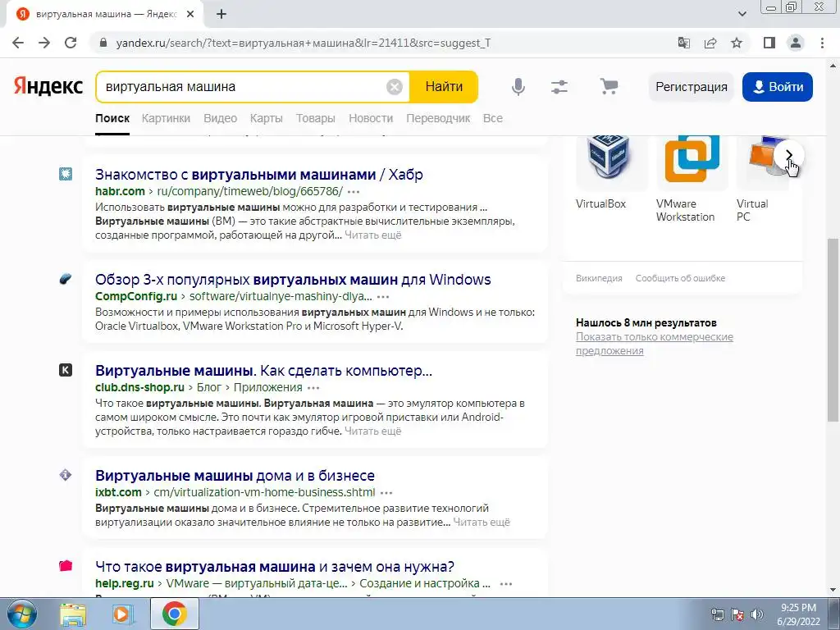Open options dots for habr.com result
The image size is (840, 630).
point(354,192)
